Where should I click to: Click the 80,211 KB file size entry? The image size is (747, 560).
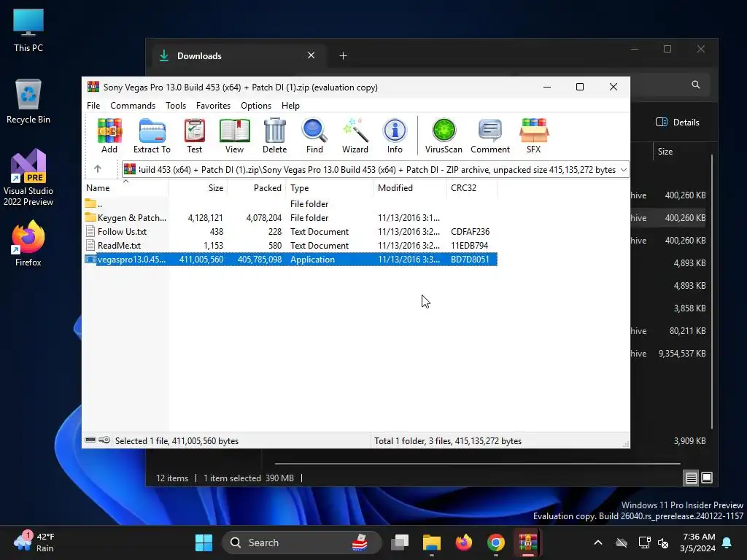(688, 331)
